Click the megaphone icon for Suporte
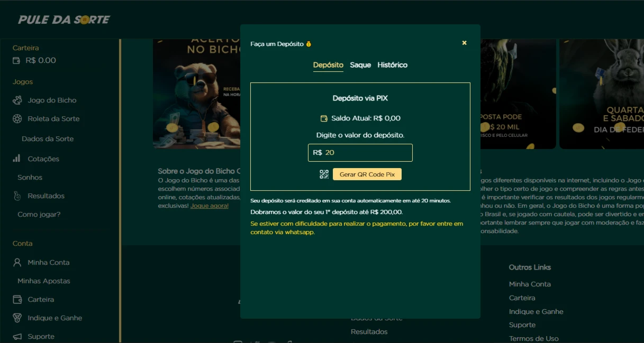Image resolution: width=644 pixels, height=343 pixels. (17, 336)
